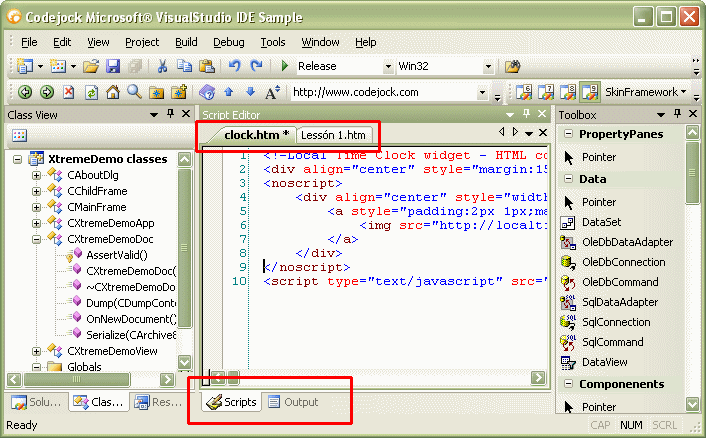
Task: Click the Add to Favorites icon
Action: (x=178, y=92)
